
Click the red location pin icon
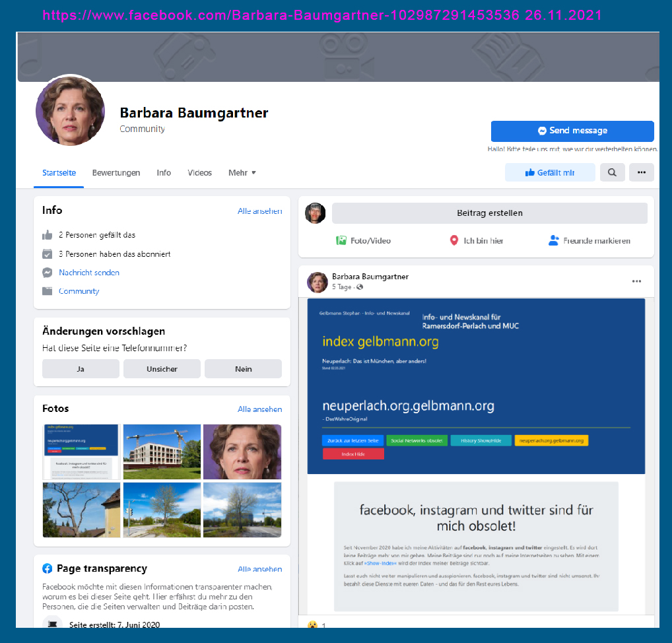coord(454,240)
